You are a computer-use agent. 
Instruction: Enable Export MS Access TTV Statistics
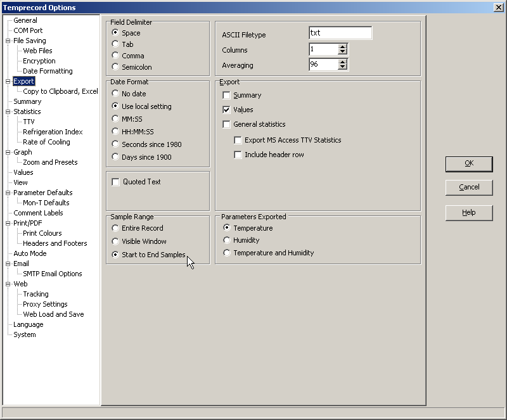click(x=238, y=141)
